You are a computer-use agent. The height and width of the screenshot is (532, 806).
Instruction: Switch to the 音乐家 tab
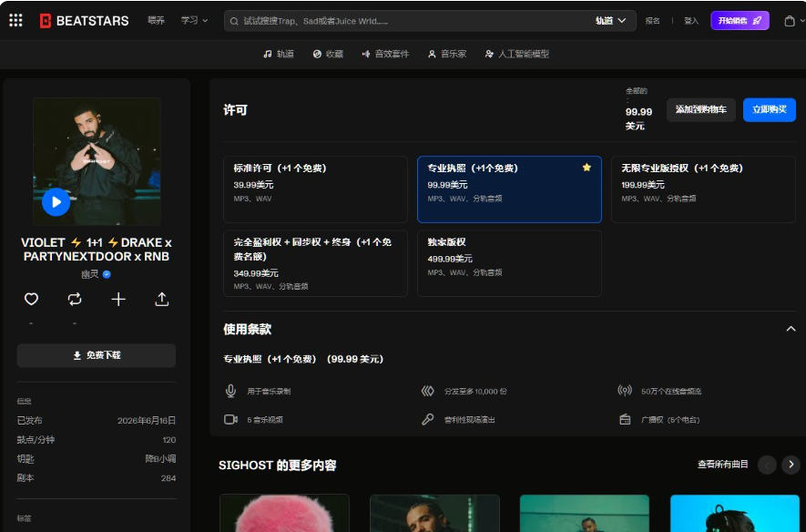[x=447, y=54]
